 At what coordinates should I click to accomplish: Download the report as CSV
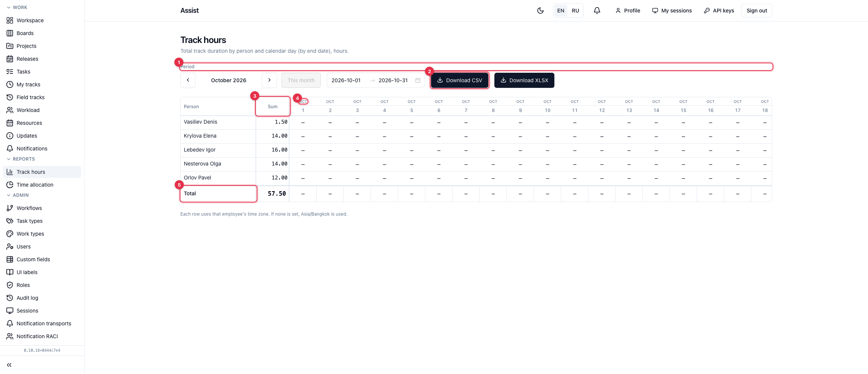460,80
